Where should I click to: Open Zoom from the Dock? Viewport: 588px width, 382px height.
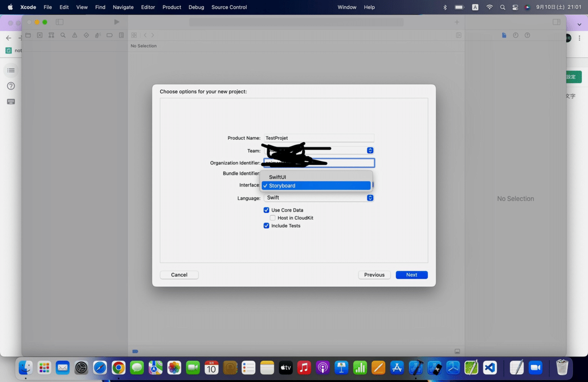[x=536, y=367]
